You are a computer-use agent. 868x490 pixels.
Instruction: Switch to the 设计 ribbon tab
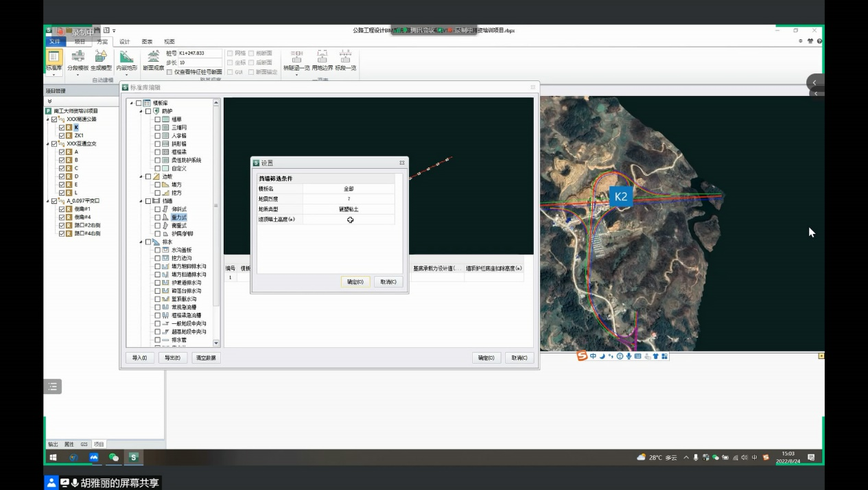tap(124, 42)
